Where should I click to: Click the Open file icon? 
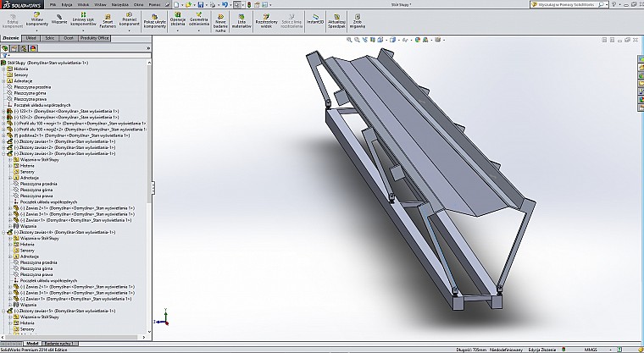tap(188, 4)
